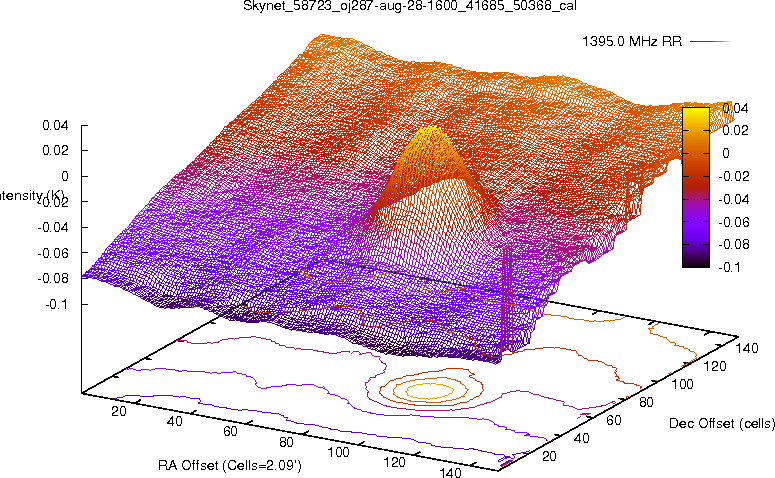This screenshot has width=775, height=478.
Task: Choose Dec Offset axis tick 80
Action: 646,402
